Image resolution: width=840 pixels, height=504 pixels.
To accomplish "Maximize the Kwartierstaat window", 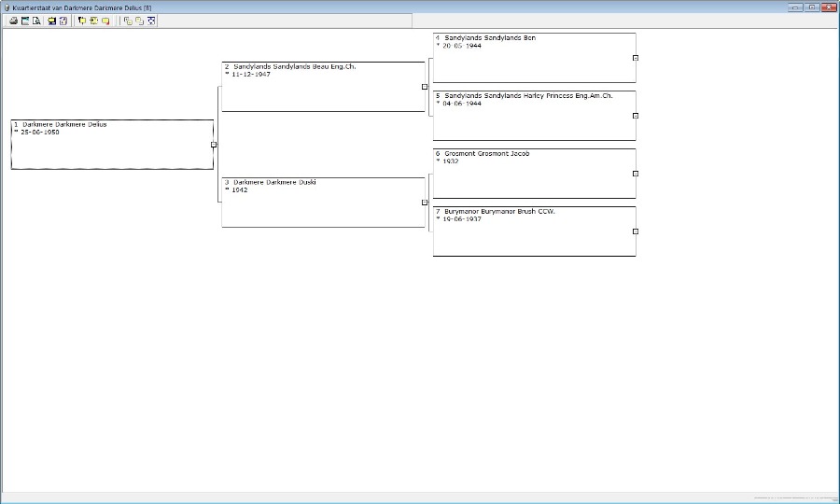I will [x=812, y=7].
